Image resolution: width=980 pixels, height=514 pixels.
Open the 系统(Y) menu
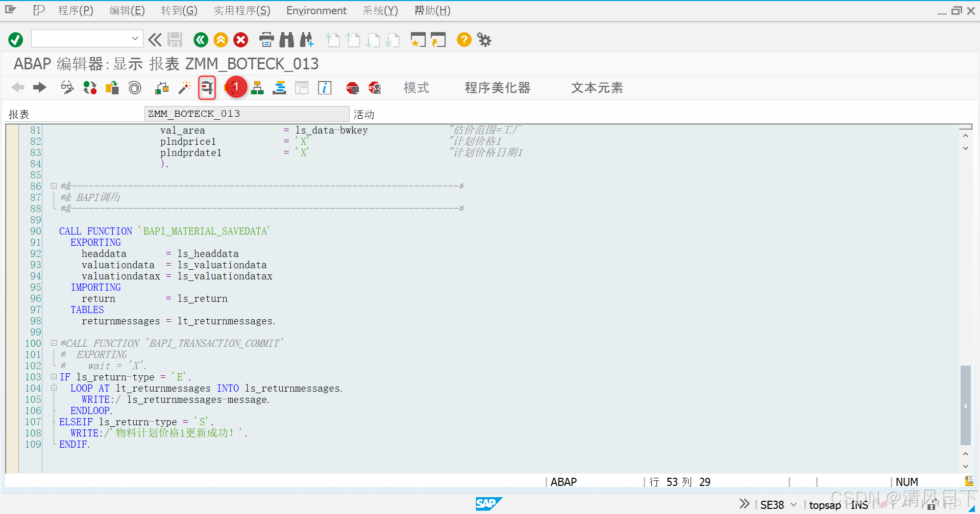point(380,10)
